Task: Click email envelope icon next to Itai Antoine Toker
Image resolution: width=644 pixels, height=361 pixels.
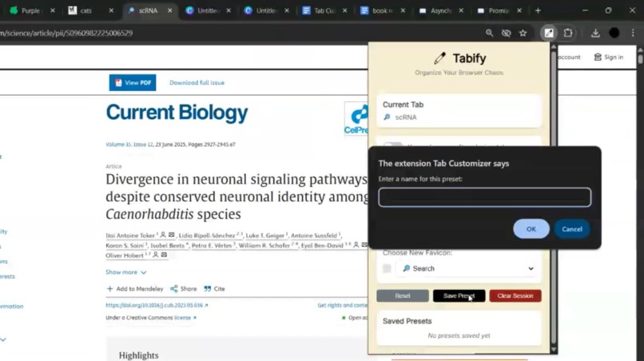Action: (171, 235)
